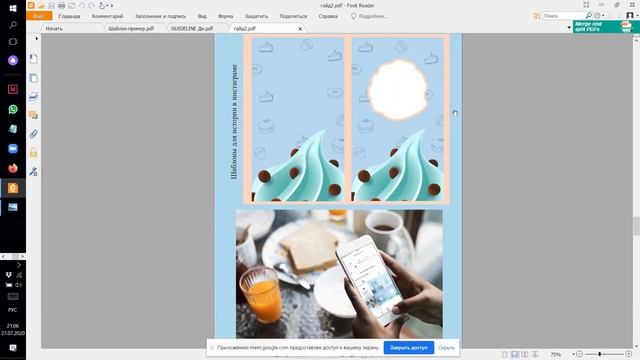Open the Форма ribbon tab

[225, 16]
